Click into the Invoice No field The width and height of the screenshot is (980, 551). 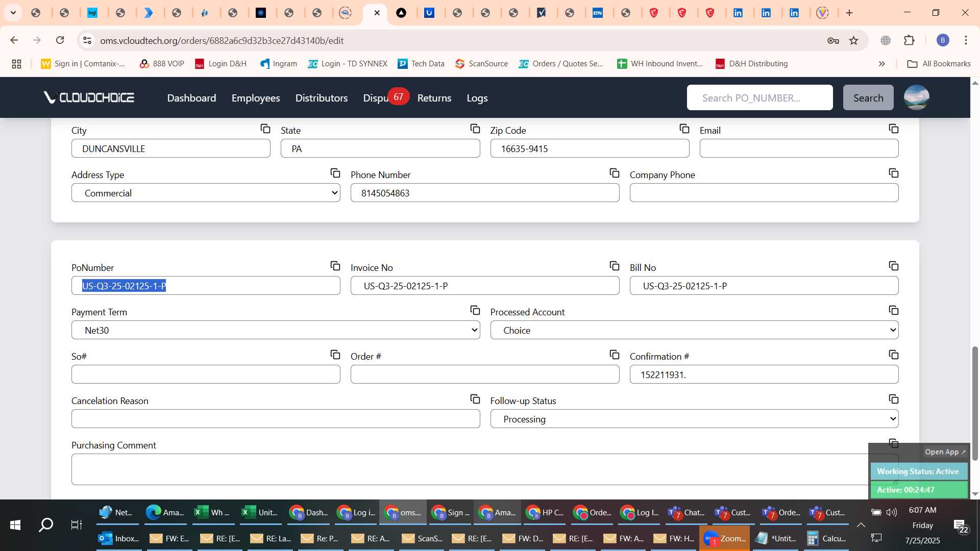(485, 286)
